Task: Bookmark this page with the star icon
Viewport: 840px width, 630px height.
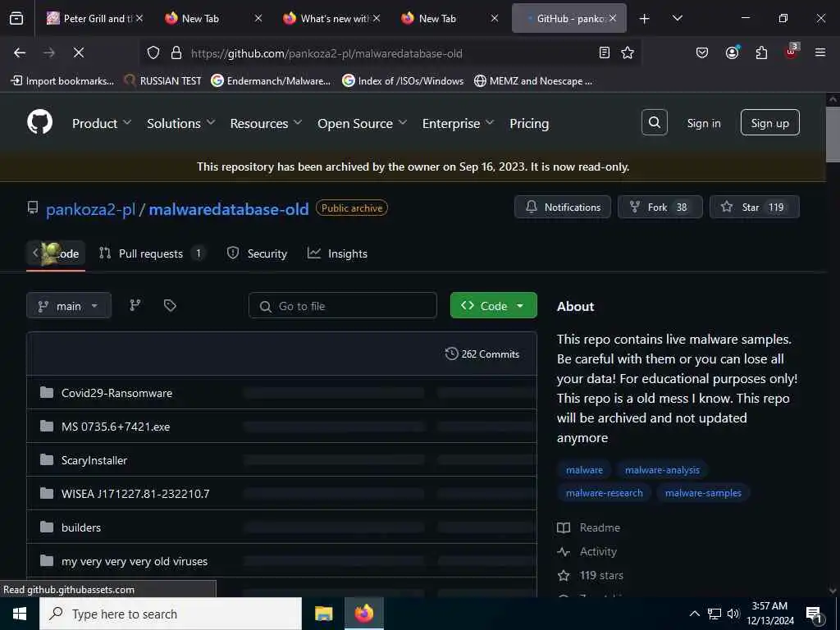Action: click(628, 52)
